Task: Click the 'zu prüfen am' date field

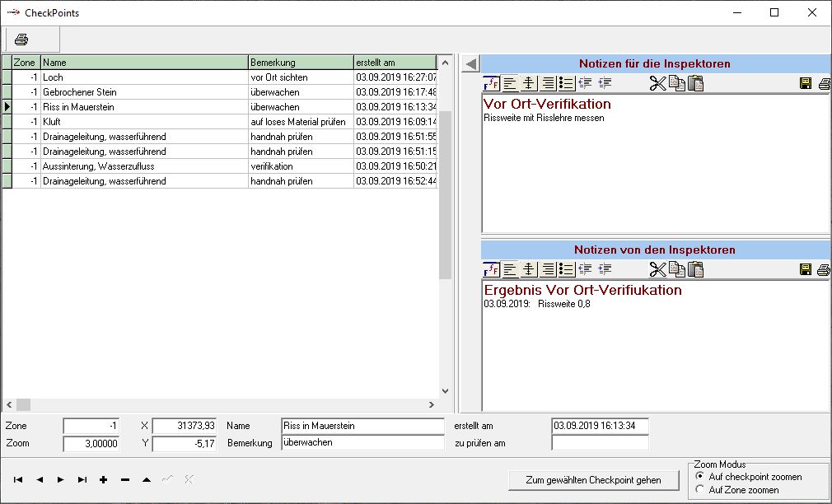Action: point(599,443)
